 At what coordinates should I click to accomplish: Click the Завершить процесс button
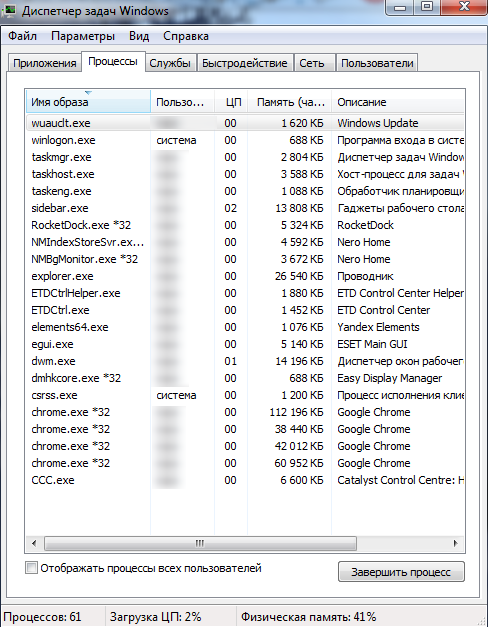pyautogui.click(x=401, y=572)
